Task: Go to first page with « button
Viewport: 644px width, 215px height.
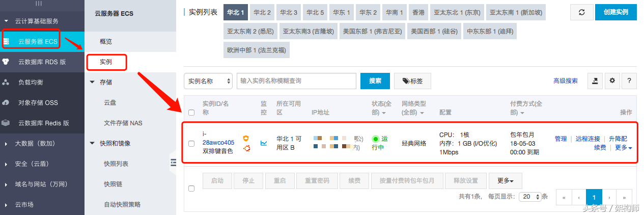Action: pos(564,197)
